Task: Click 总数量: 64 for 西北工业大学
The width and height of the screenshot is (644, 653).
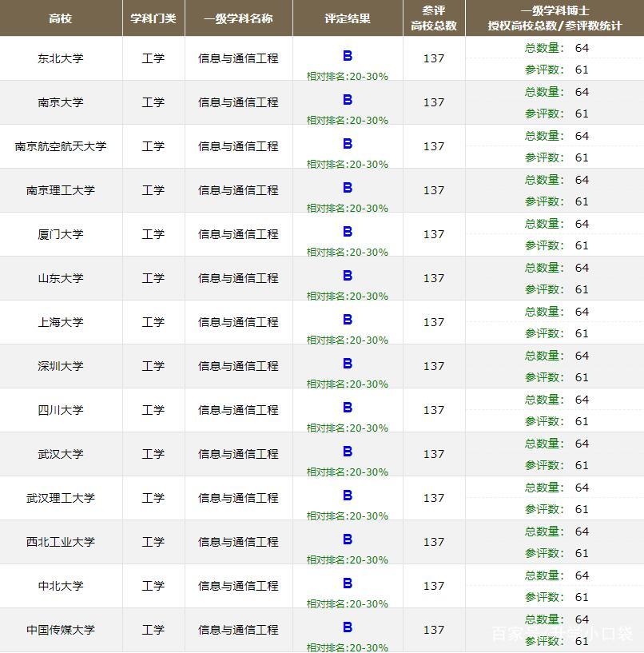Action: point(557,532)
